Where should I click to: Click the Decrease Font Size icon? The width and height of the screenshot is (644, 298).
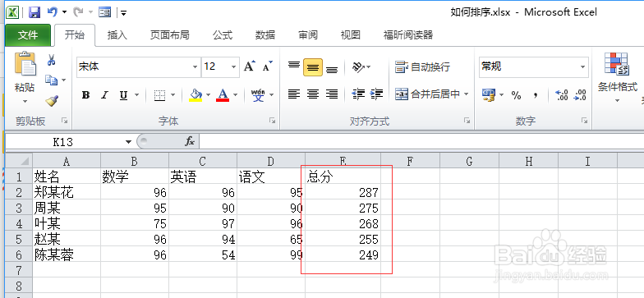268,66
